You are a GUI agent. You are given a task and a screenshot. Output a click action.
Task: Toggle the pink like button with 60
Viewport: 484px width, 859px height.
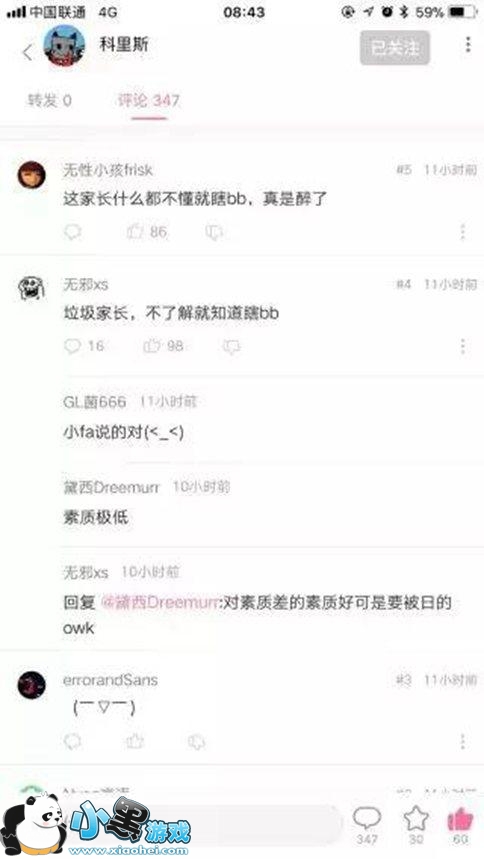tap(460, 825)
